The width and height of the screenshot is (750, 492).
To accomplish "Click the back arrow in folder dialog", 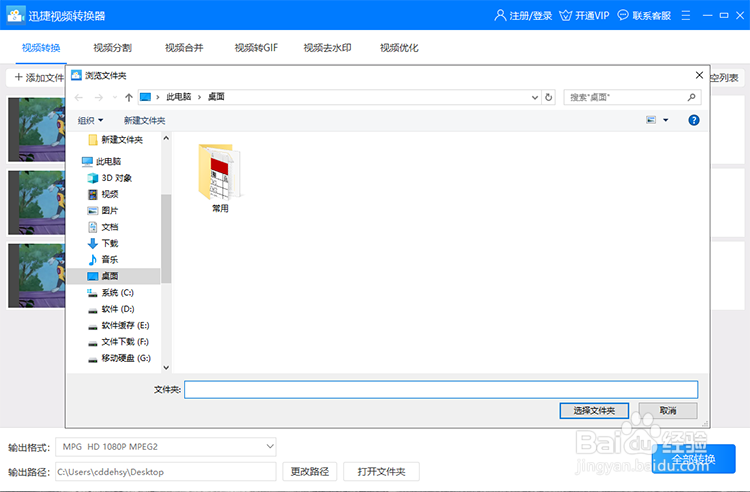I will pyautogui.click(x=78, y=98).
